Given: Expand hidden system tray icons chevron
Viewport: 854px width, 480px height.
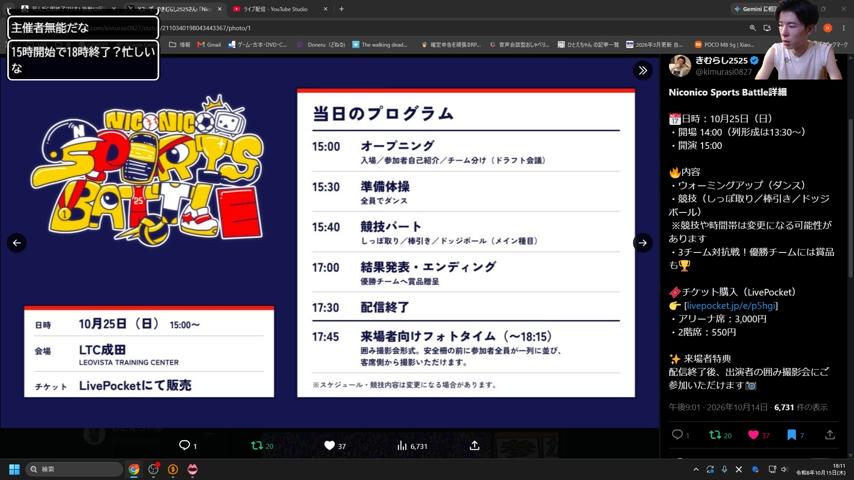Looking at the screenshot, I should tap(696, 469).
